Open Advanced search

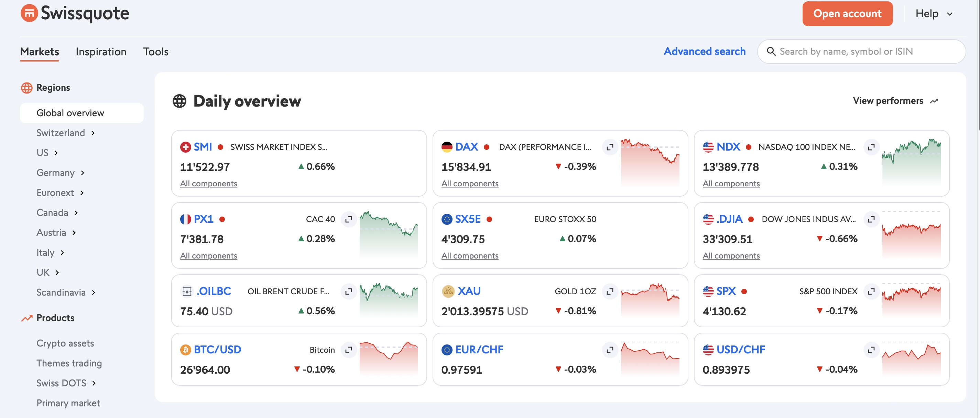click(705, 52)
